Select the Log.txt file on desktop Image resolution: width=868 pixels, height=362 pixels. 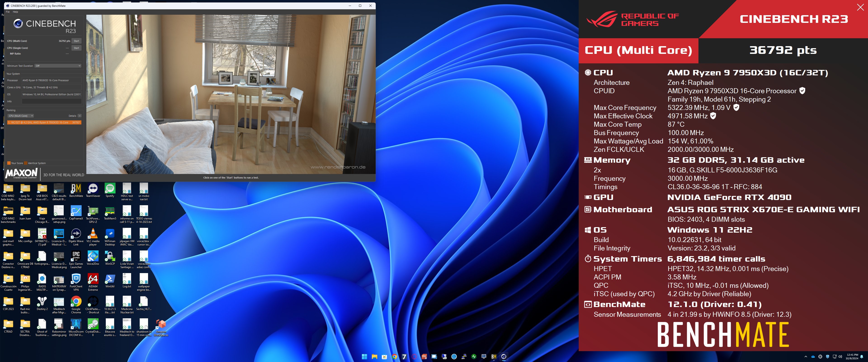(127, 281)
